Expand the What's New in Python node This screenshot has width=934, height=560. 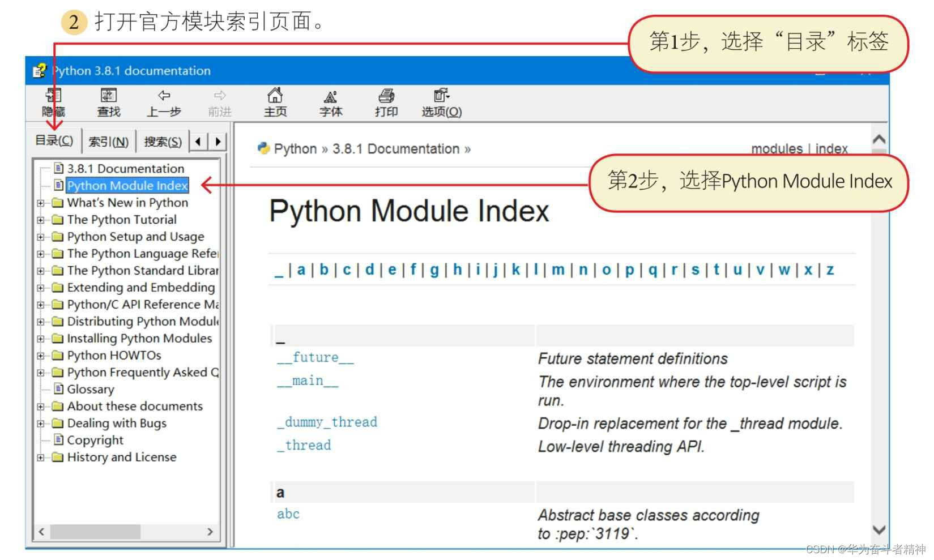click(41, 203)
